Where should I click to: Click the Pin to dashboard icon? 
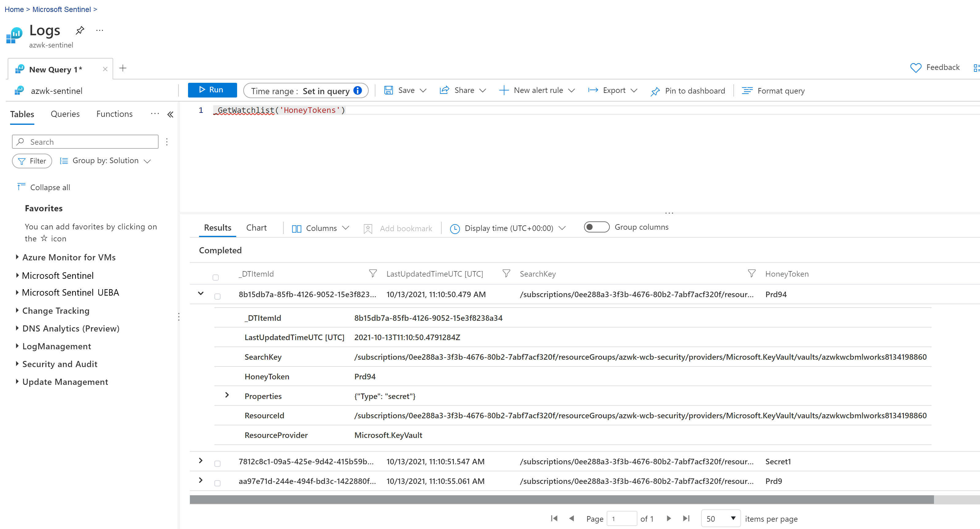tap(655, 90)
